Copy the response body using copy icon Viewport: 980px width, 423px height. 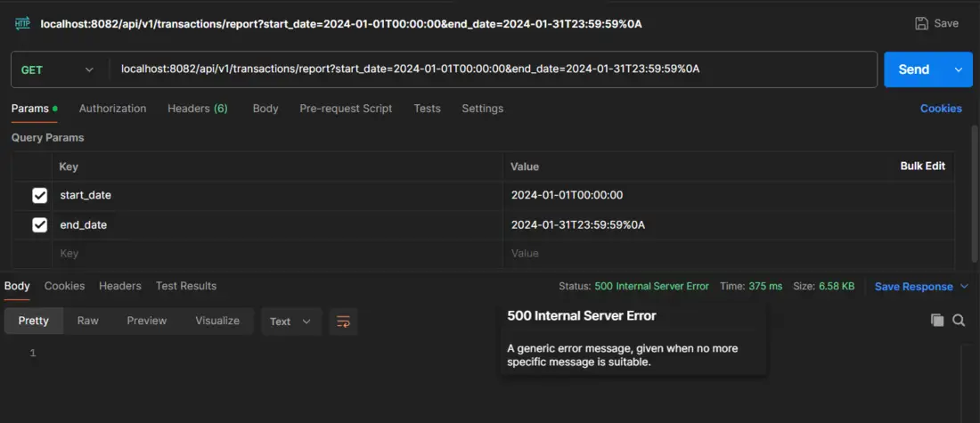(936, 321)
